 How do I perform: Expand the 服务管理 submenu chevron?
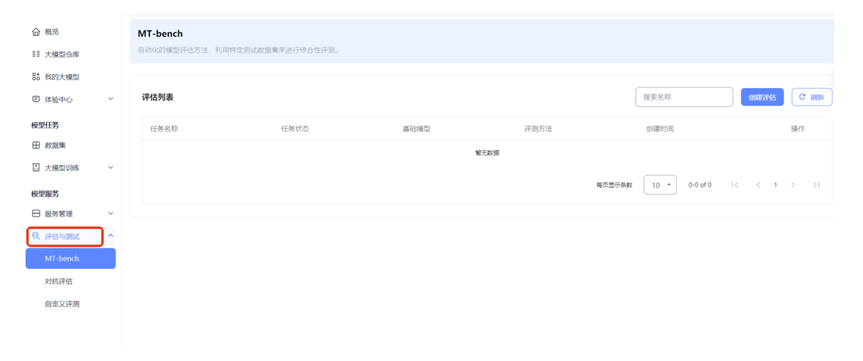click(x=110, y=214)
